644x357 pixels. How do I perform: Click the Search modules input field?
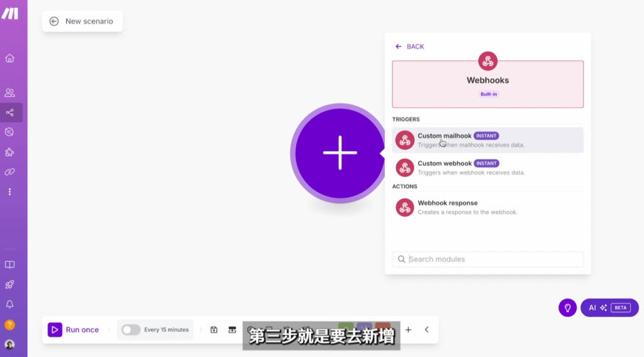(487, 259)
